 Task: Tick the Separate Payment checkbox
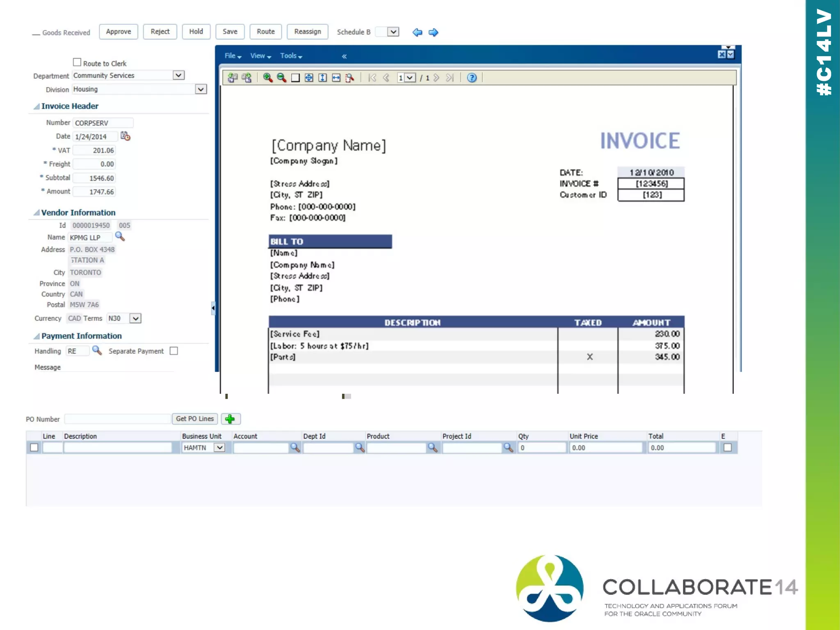tap(174, 351)
